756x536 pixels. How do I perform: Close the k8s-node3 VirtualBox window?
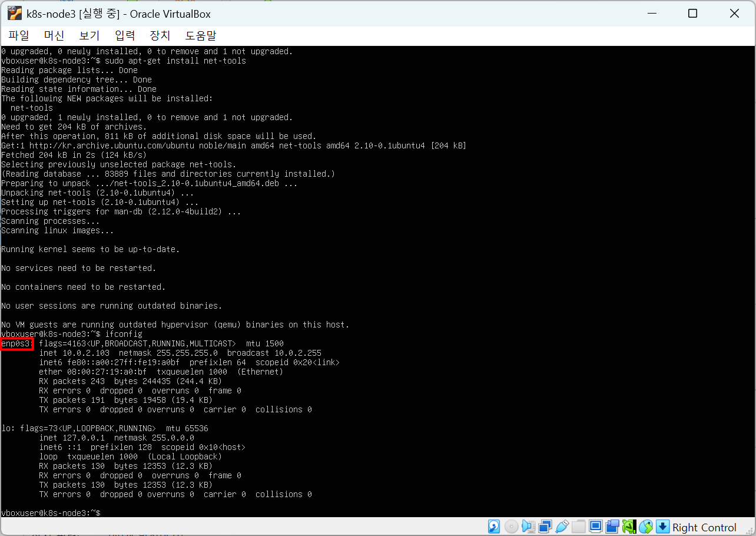click(x=734, y=14)
